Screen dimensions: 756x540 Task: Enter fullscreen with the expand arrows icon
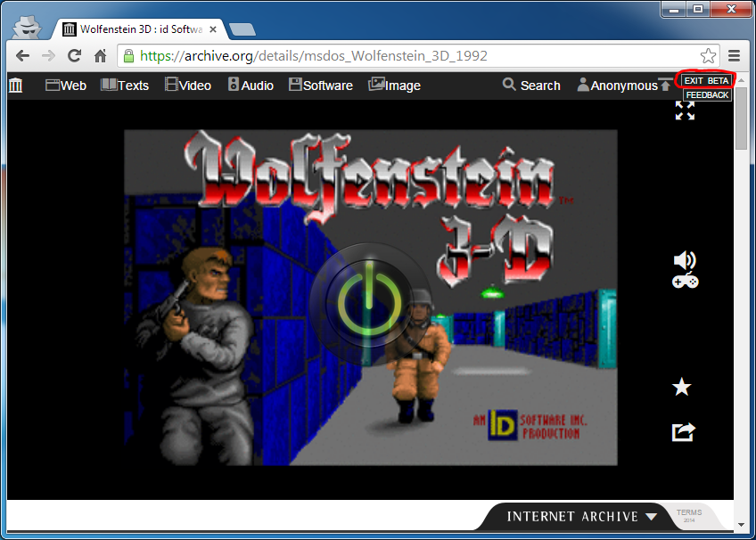(x=685, y=110)
